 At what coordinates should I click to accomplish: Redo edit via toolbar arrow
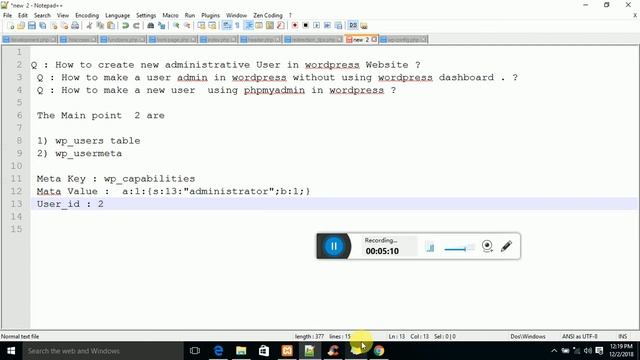point(136,26)
